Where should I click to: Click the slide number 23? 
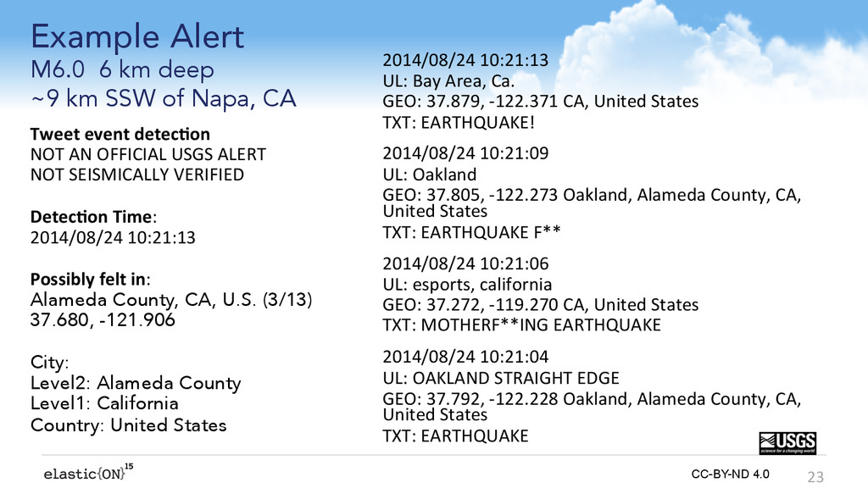(x=815, y=476)
